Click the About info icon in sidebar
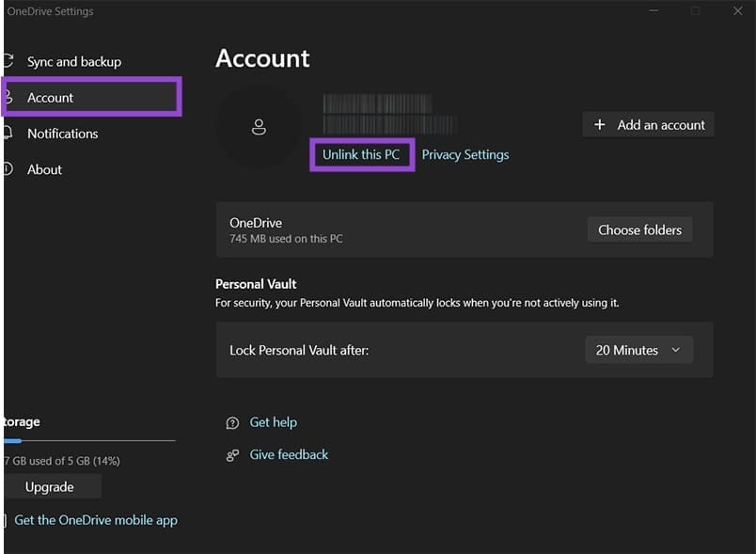The height and width of the screenshot is (554, 756). 8,169
